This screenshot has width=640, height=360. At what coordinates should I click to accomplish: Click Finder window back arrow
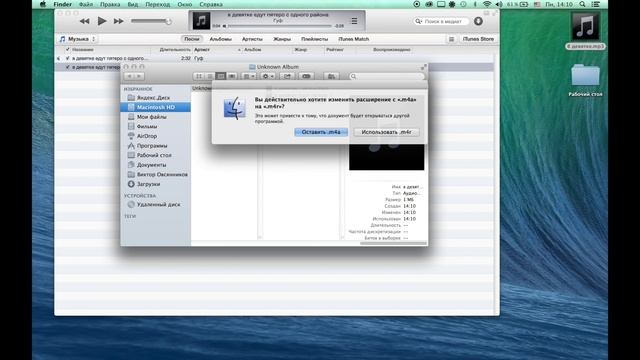(x=129, y=76)
